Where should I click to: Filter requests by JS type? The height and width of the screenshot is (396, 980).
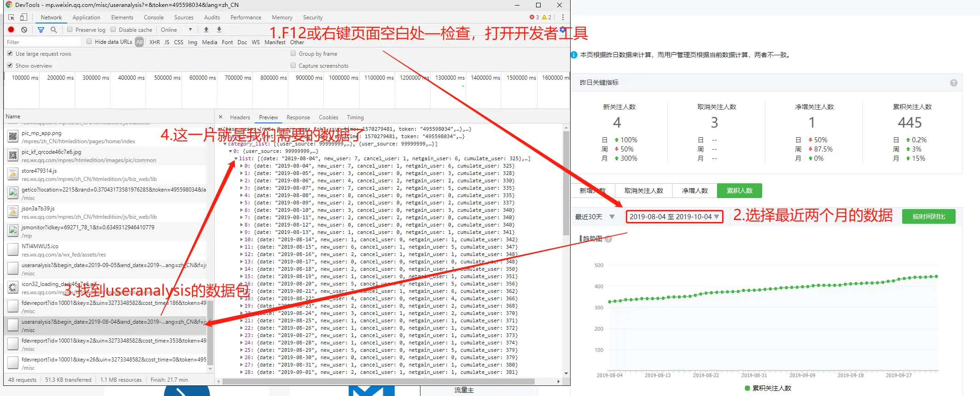tap(167, 42)
